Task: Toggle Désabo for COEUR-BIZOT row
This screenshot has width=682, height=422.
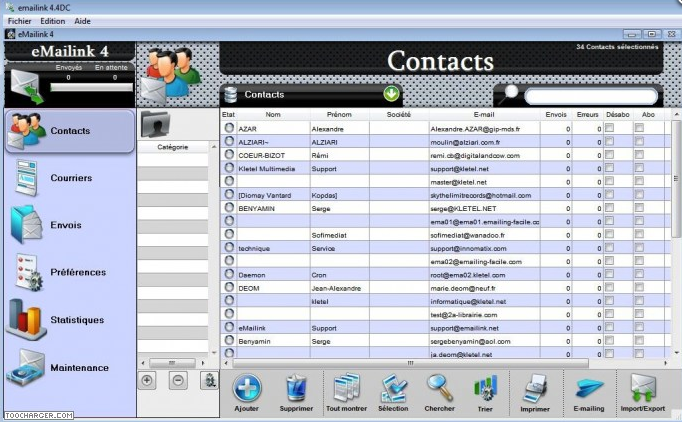Action: click(609, 154)
